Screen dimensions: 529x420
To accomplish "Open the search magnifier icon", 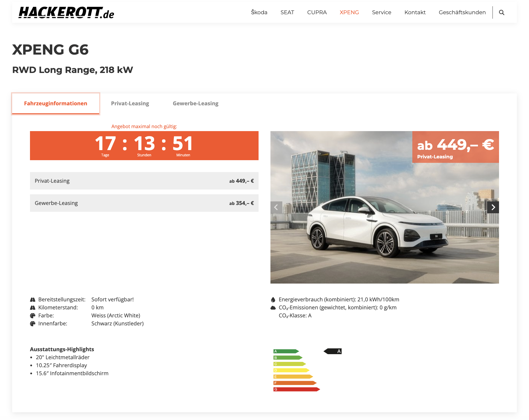I will point(501,12).
